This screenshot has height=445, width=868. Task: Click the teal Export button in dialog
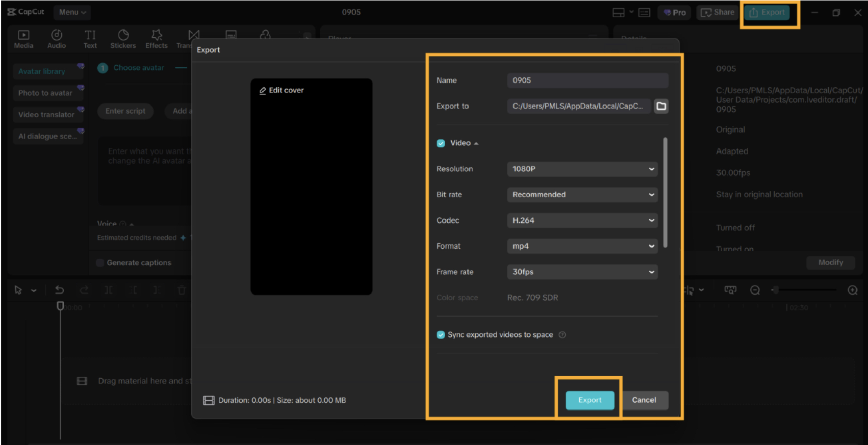pos(590,400)
